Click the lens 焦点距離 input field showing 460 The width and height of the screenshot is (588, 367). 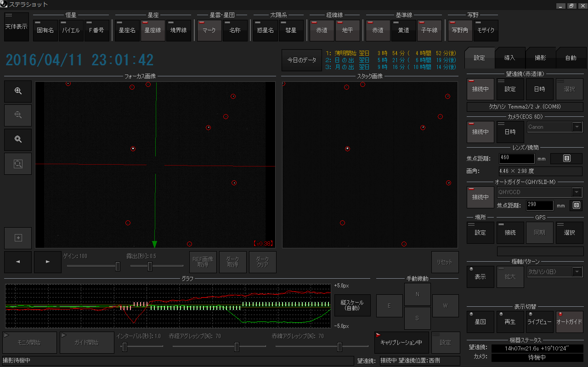[x=516, y=159]
